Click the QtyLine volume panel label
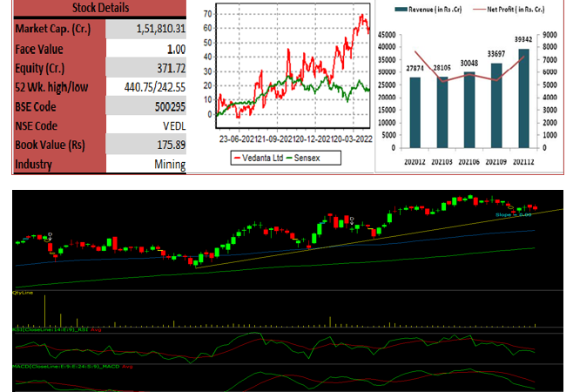The width and height of the screenshot is (573, 392). click(x=23, y=294)
